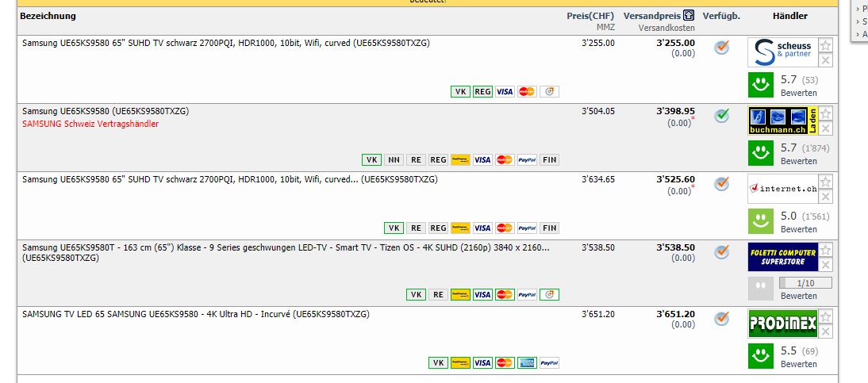This screenshot has width=868, height=383.
Task: Favorite scheuss & partner with star icon
Action: (x=825, y=45)
